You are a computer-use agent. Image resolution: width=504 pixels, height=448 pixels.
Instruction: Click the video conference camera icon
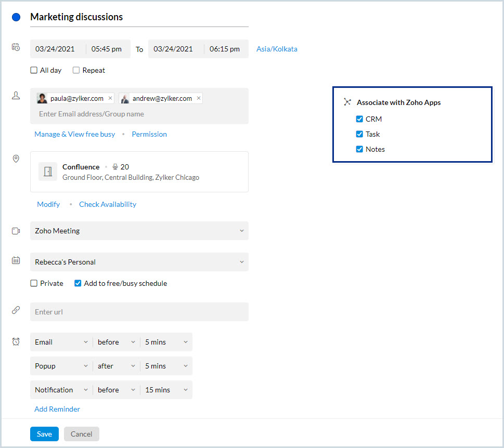[x=16, y=231]
